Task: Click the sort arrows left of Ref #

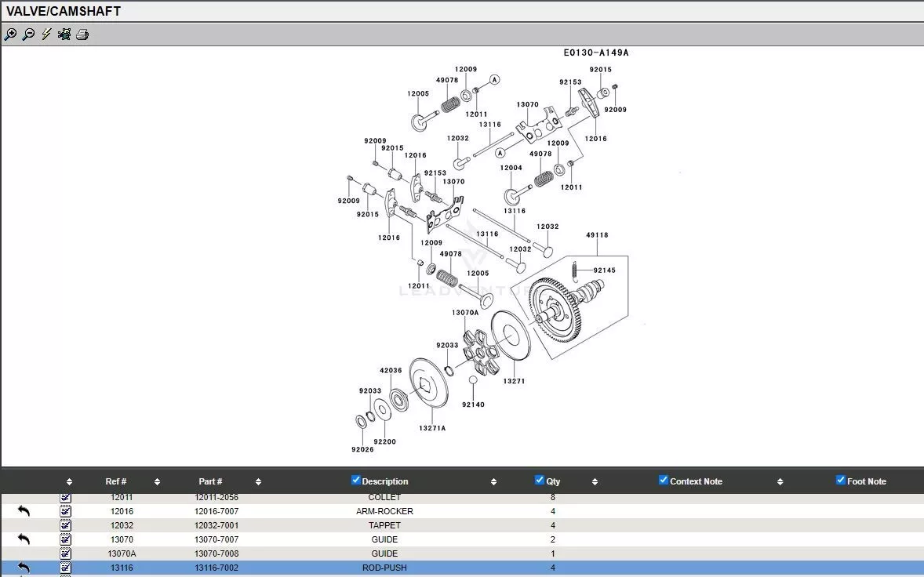Action: point(69,481)
